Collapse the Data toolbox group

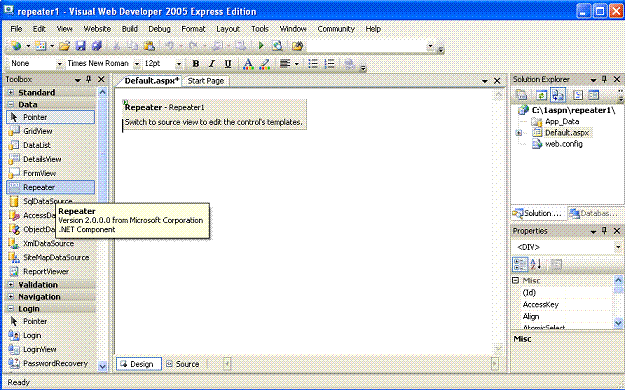click(11, 104)
